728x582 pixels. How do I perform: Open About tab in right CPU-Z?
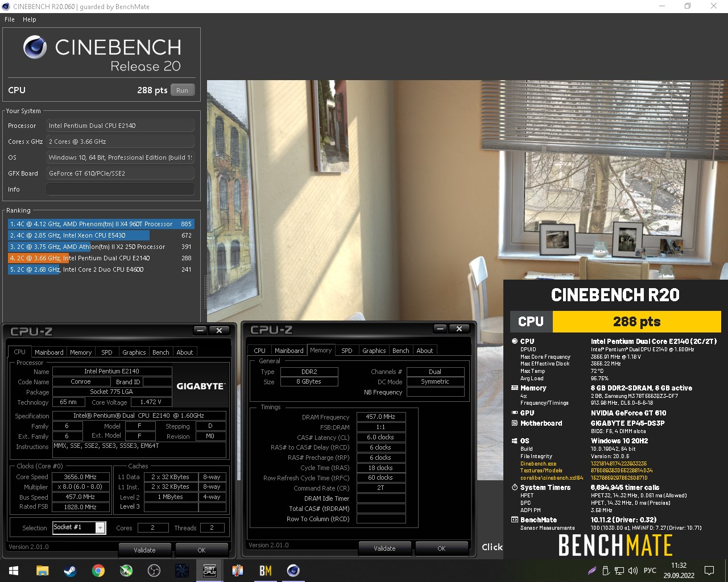[425, 351]
